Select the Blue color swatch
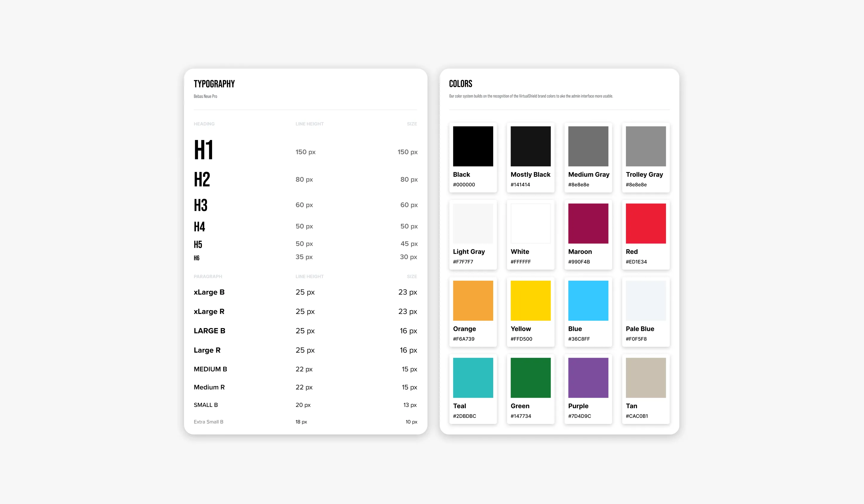This screenshot has width=864, height=504. pyautogui.click(x=588, y=300)
